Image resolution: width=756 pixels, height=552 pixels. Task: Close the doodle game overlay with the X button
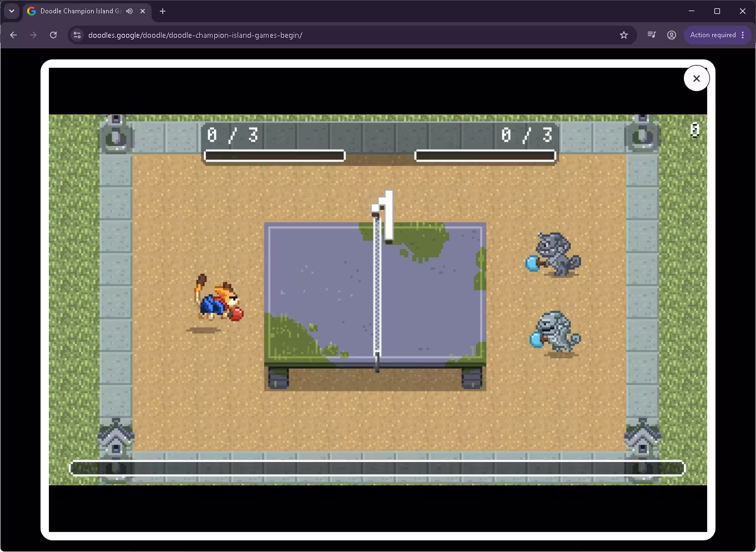coord(696,78)
